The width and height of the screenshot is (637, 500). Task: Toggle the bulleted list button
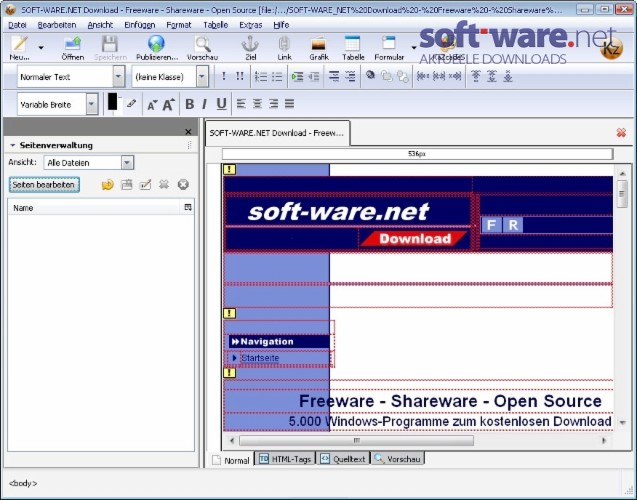[277, 76]
